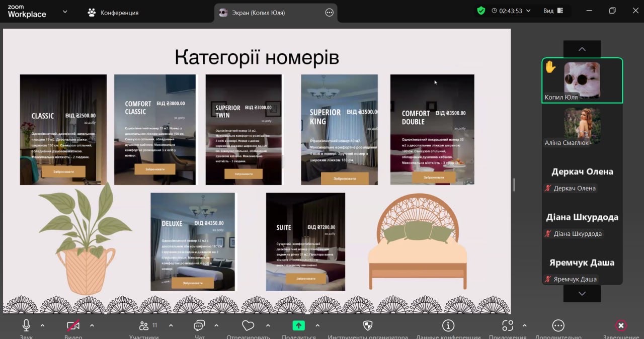Click the DELUXE room title

(x=172, y=223)
